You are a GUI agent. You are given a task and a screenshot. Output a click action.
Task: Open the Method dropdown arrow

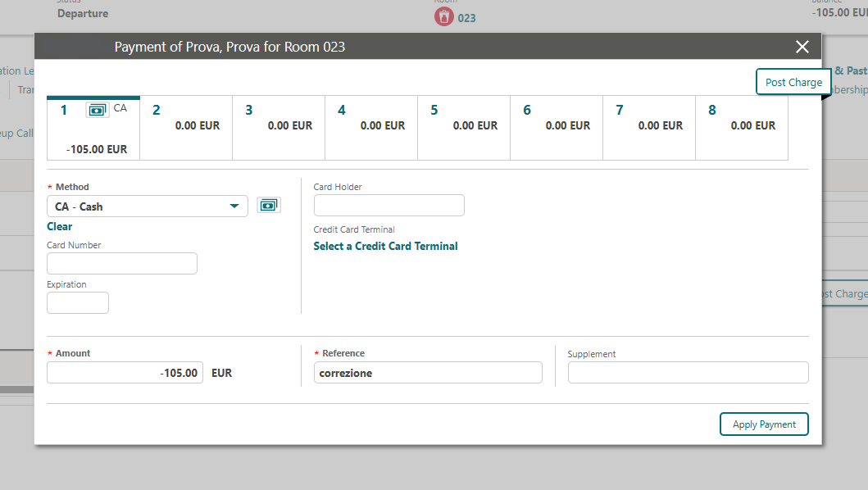click(x=234, y=206)
